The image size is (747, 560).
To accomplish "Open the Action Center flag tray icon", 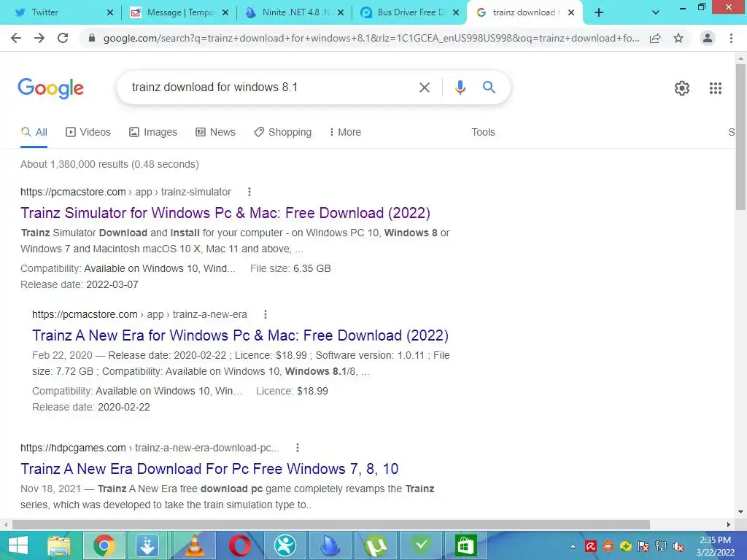I will point(643,546).
